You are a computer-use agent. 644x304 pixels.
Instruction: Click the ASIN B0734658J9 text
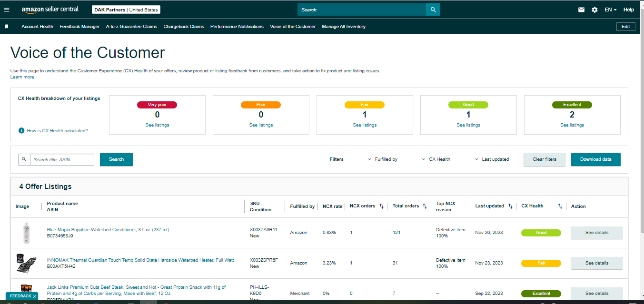(x=60, y=236)
